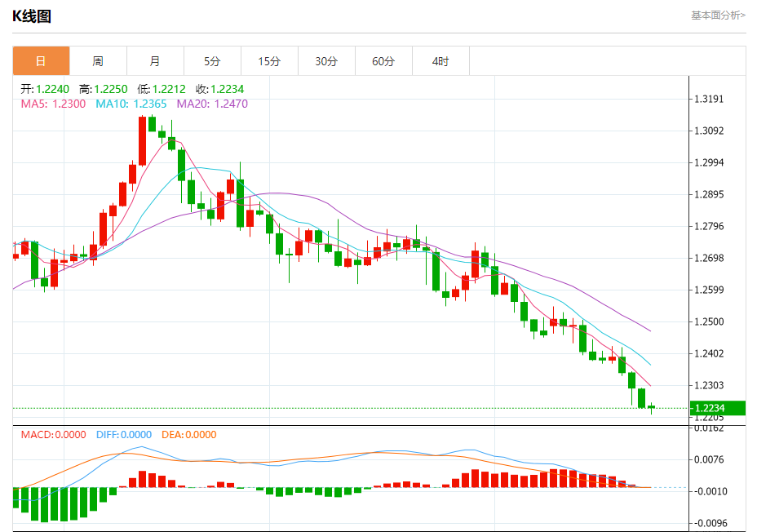This screenshot has width=757, height=532.
Task: Open the 15分 interval tab
Action: (269, 61)
